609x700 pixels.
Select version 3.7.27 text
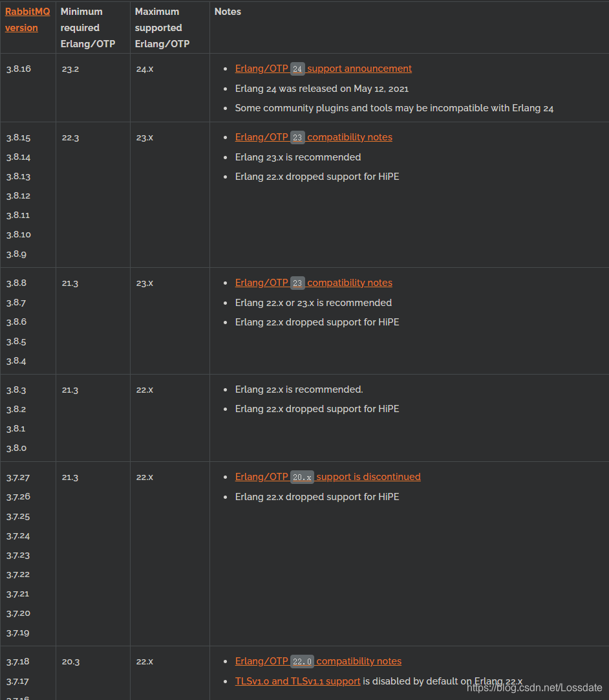pyautogui.click(x=18, y=477)
